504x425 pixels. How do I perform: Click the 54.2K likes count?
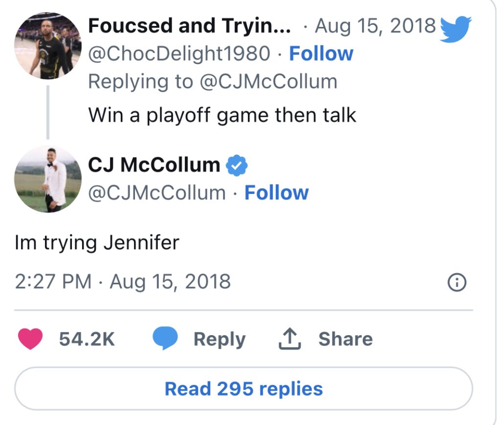point(87,339)
